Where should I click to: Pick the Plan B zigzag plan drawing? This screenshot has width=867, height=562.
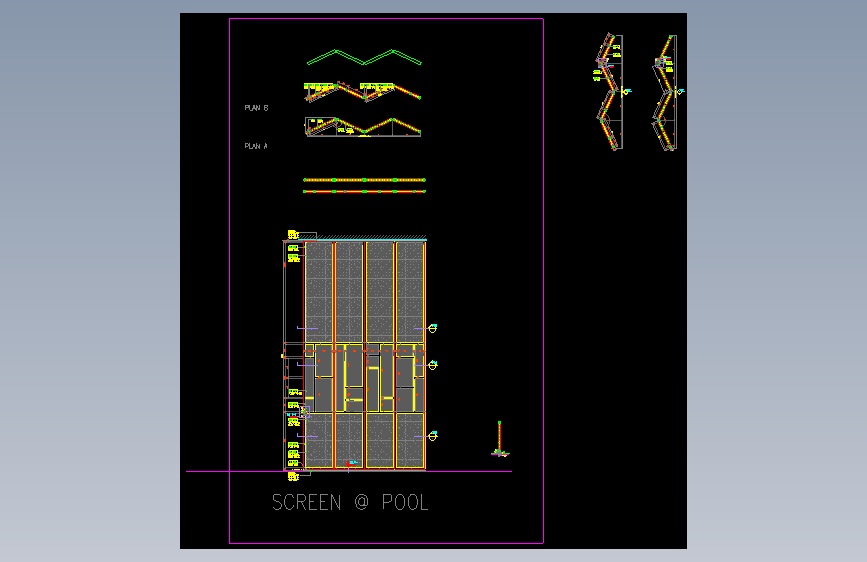(x=362, y=92)
